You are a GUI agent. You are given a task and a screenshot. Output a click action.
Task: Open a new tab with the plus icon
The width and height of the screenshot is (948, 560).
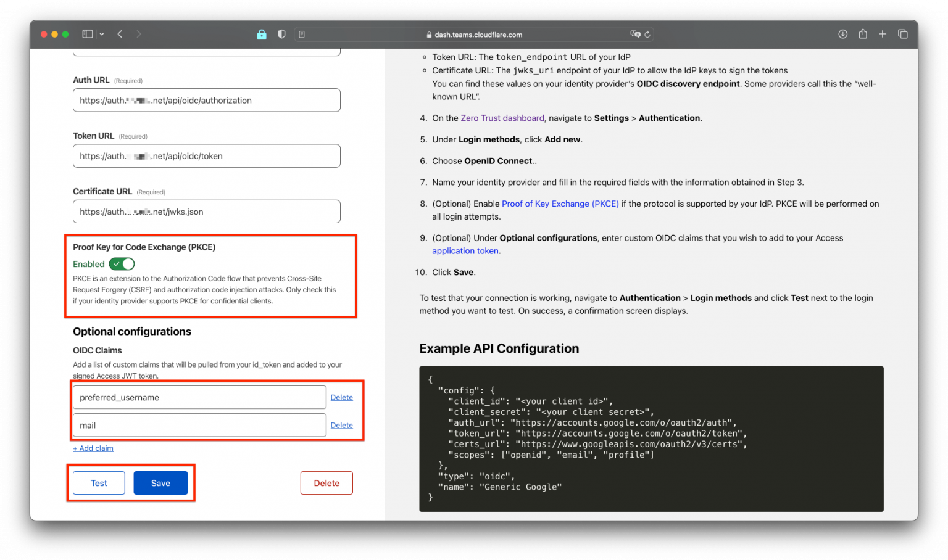click(882, 34)
